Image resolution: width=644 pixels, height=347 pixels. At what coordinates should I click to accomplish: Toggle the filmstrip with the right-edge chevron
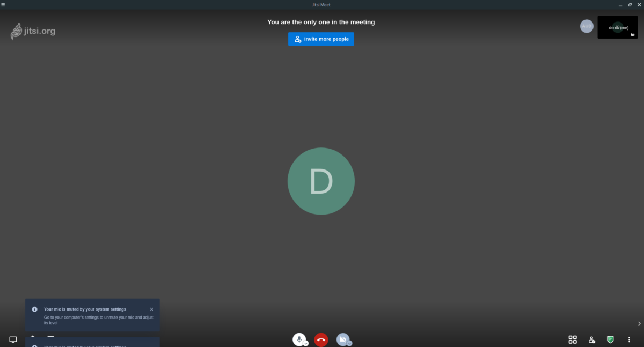[638, 323]
